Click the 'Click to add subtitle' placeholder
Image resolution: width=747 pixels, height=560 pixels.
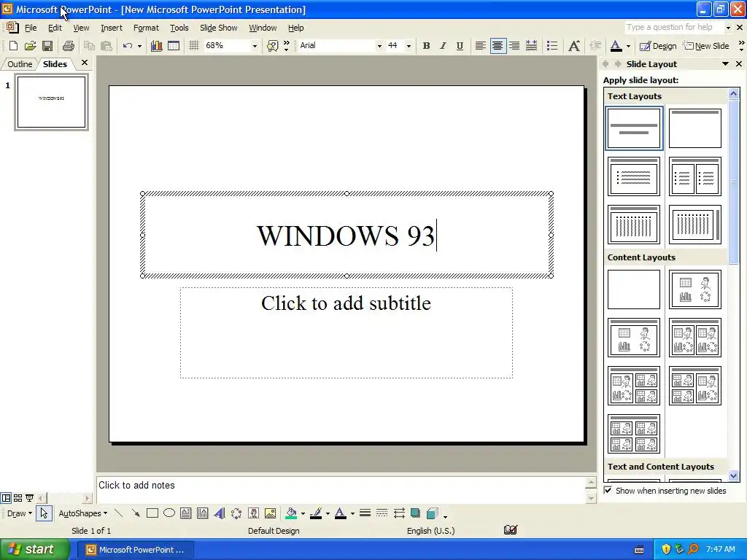point(347,332)
